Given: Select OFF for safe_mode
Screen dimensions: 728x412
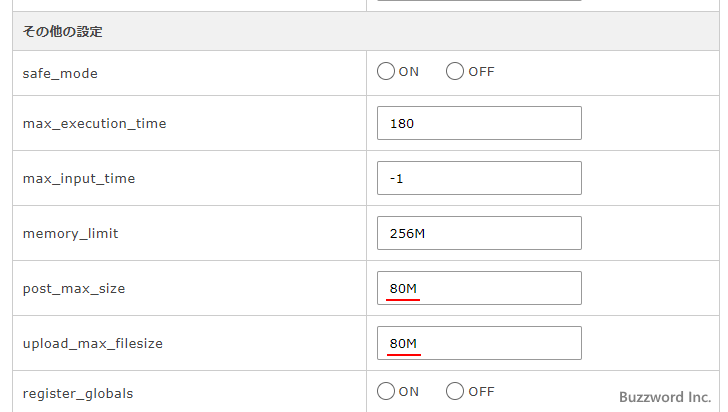Looking at the screenshot, I should (455, 71).
